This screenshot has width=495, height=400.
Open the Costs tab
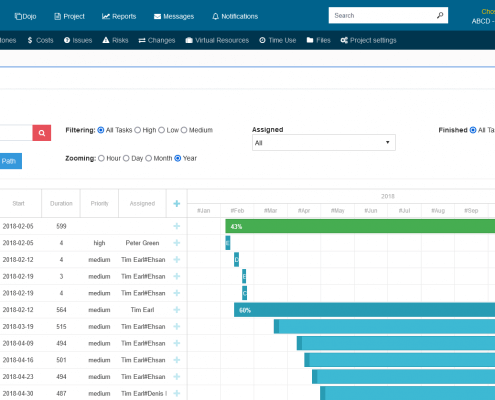coord(40,40)
